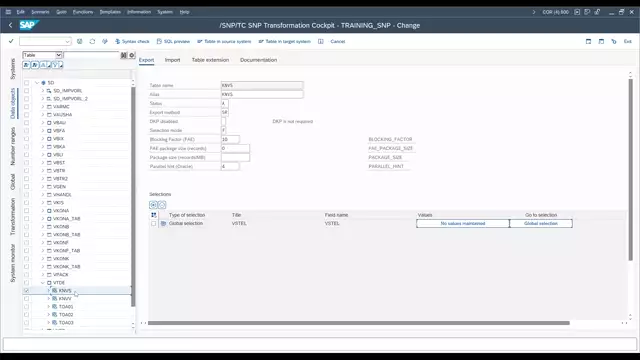This screenshot has height=360, width=640.
Task: Collapse the SD tree node
Action: 37,82
